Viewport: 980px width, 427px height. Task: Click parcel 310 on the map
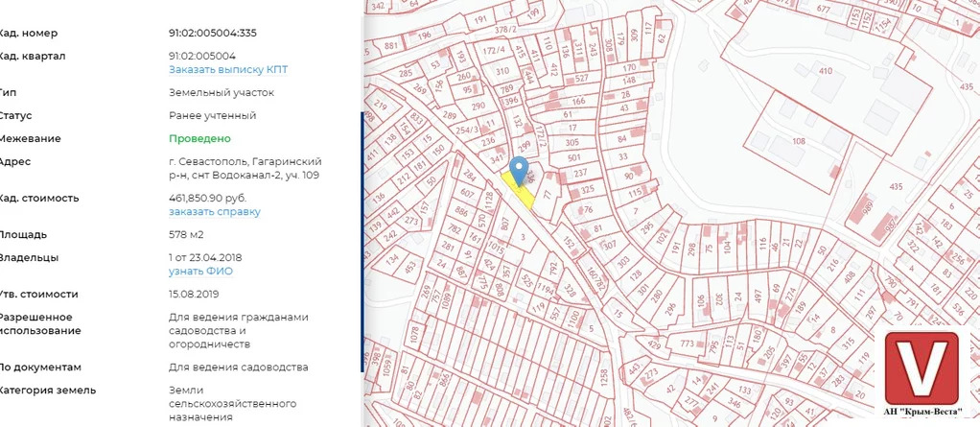[x=501, y=71]
